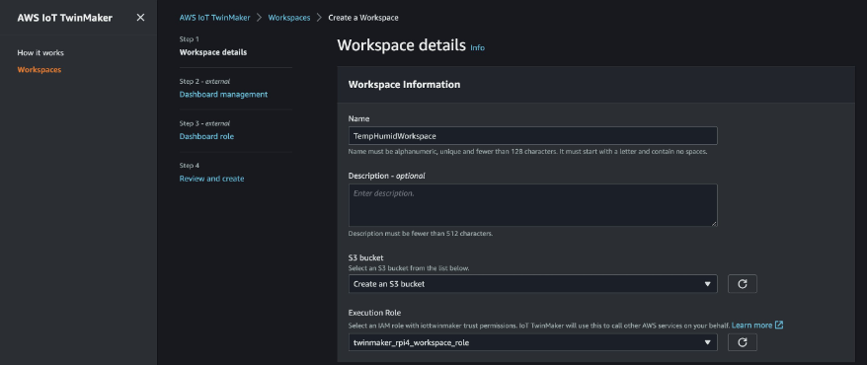Click the Workspace Information section header
This screenshot has width=868, height=365.
[404, 85]
